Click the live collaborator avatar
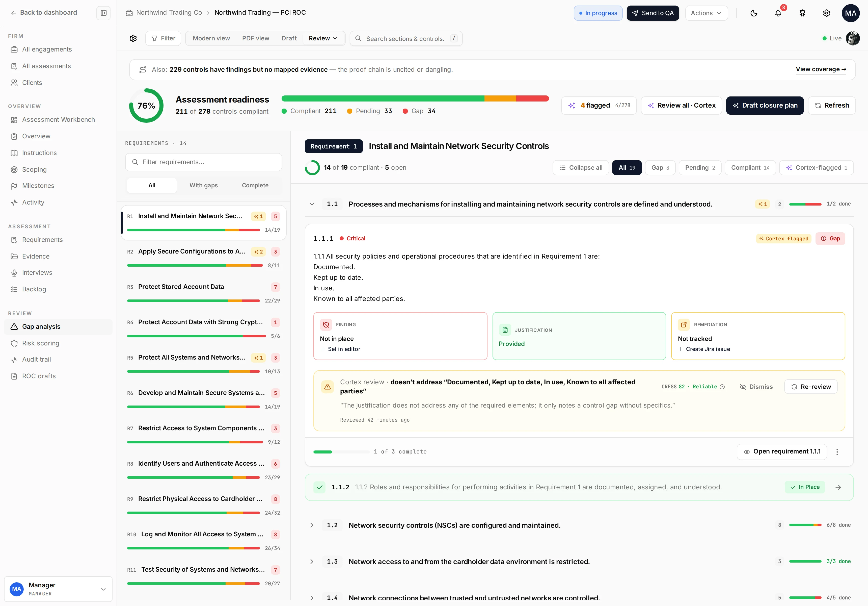Screen dimensions: 868x606 tap(853, 38)
